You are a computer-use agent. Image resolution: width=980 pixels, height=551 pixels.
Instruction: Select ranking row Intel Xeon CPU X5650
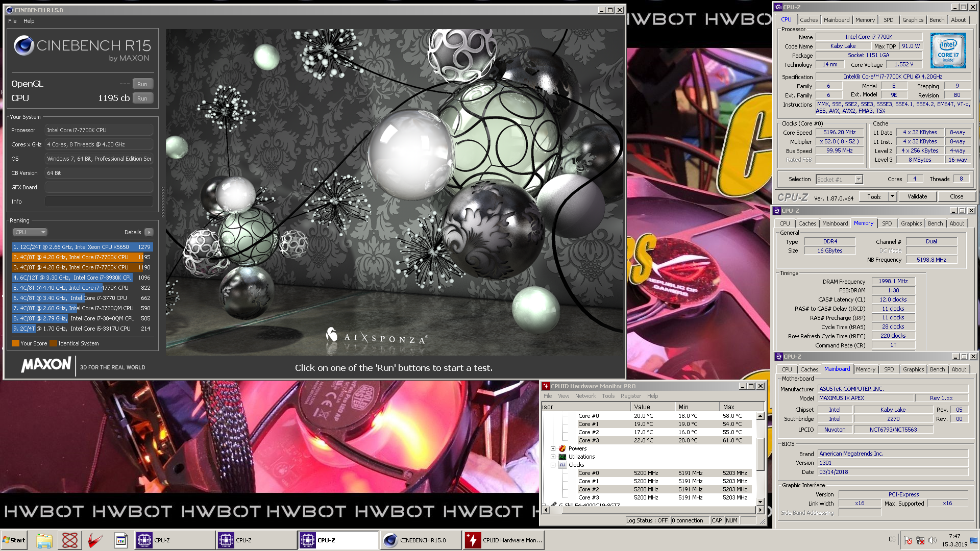pos(82,247)
